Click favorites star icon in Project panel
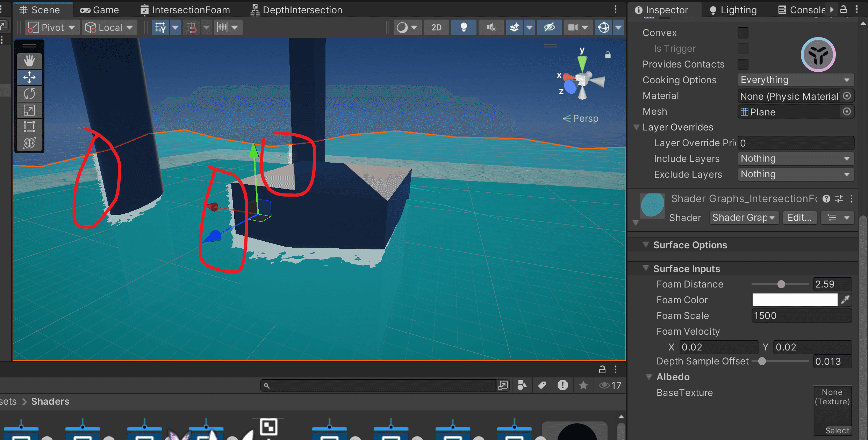The height and width of the screenshot is (440, 868). pos(583,385)
